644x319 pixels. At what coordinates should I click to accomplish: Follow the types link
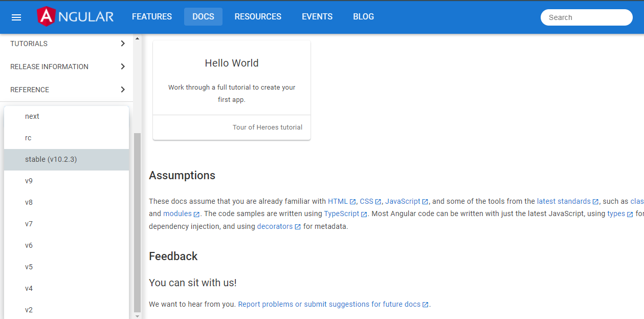(x=616, y=214)
